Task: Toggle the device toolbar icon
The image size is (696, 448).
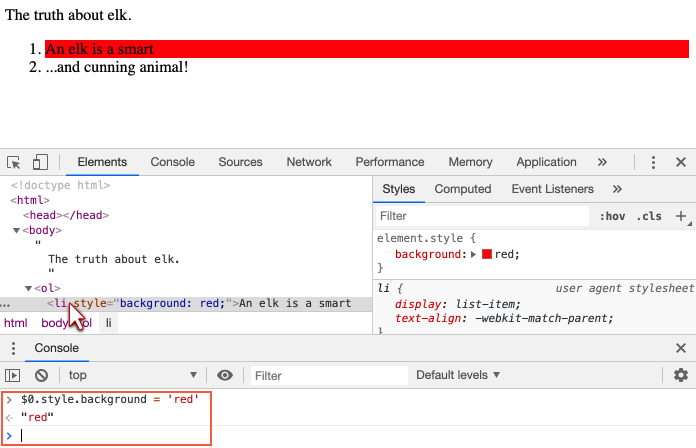Action: point(41,162)
